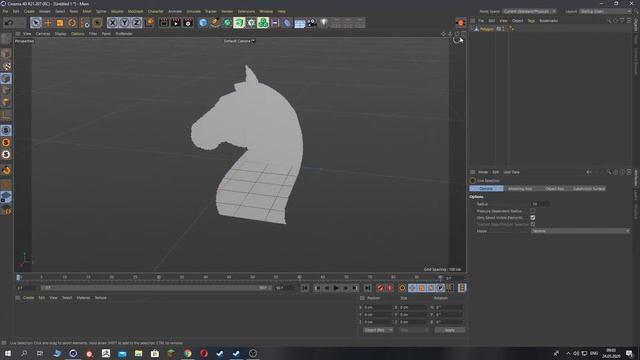Add a Camera object
The width and height of the screenshot is (640, 360).
(x=312, y=23)
